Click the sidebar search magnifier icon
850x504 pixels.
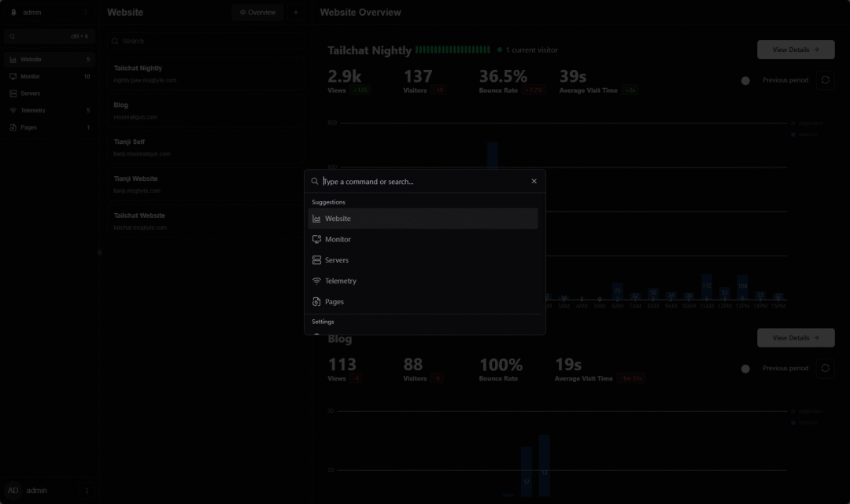click(12, 36)
